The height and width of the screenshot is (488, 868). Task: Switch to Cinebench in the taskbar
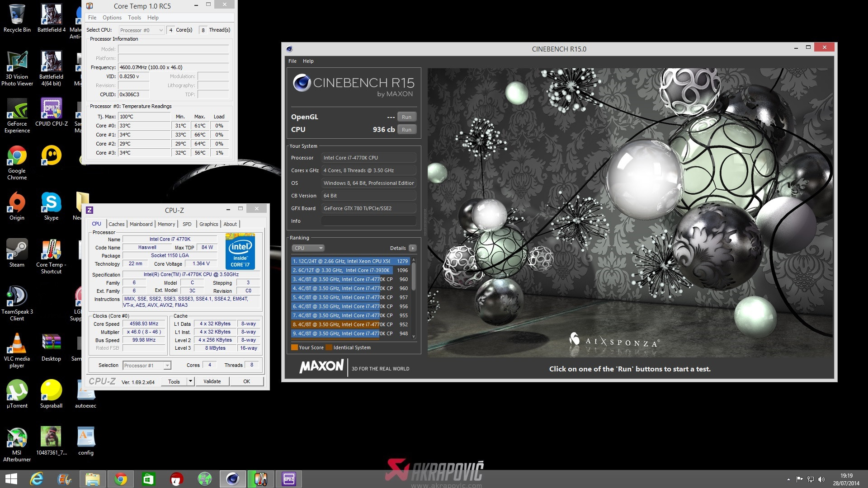tap(233, 479)
